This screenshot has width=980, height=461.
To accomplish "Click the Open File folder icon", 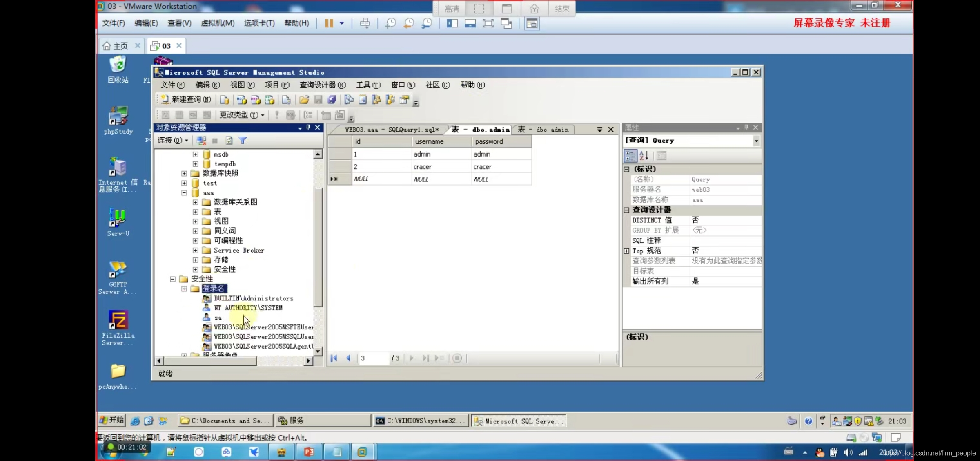I will click(x=304, y=99).
